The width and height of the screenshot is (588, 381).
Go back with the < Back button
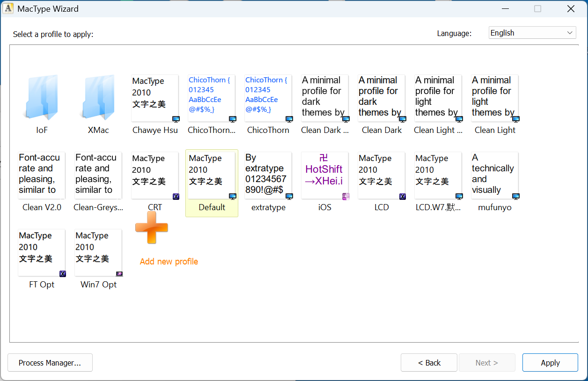click(429, 363)
